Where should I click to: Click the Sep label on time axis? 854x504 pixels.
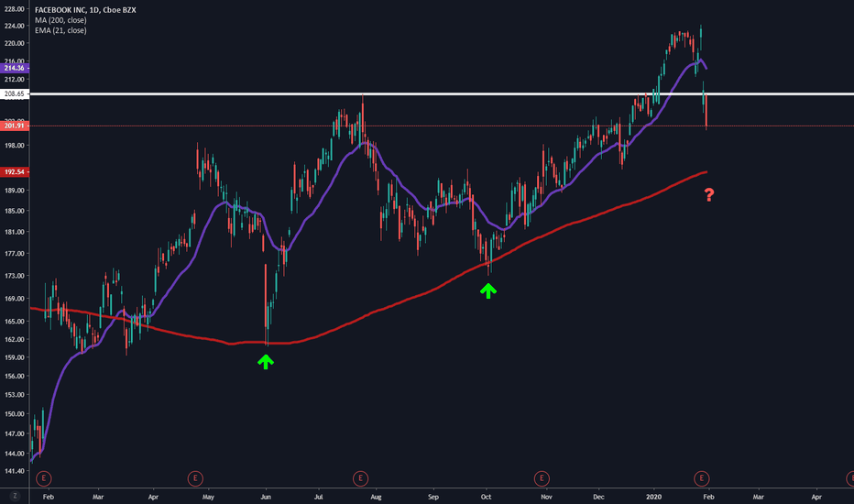click(433, 497)
